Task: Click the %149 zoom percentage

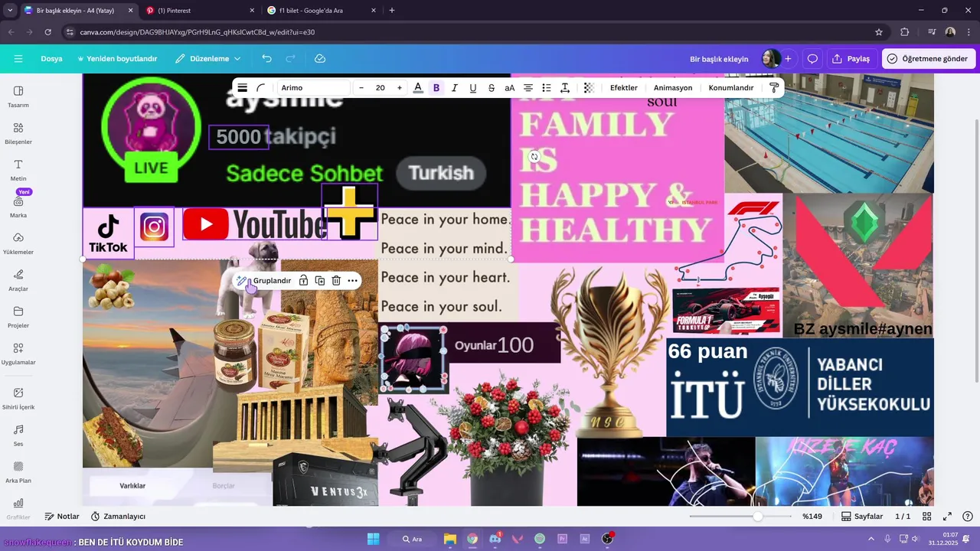Action: pos(812,517)
